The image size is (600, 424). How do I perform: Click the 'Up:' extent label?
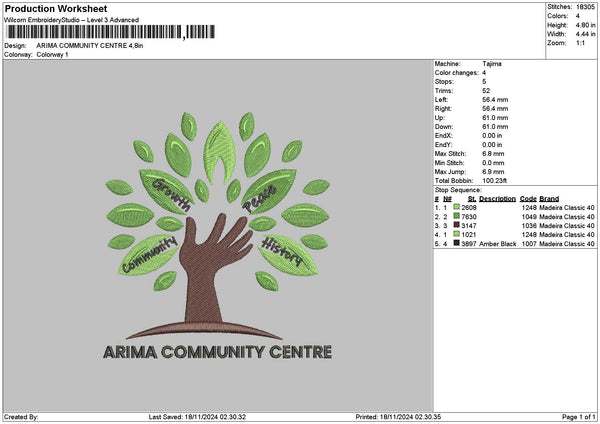click(439, 118)
